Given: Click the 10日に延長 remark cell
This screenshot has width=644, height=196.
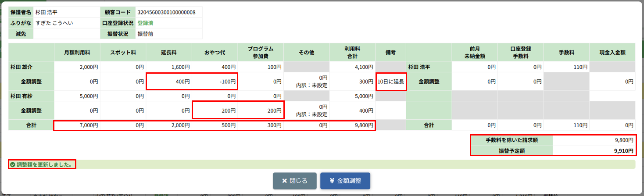Looking at the screenshot, I should [x=390, y=82].
